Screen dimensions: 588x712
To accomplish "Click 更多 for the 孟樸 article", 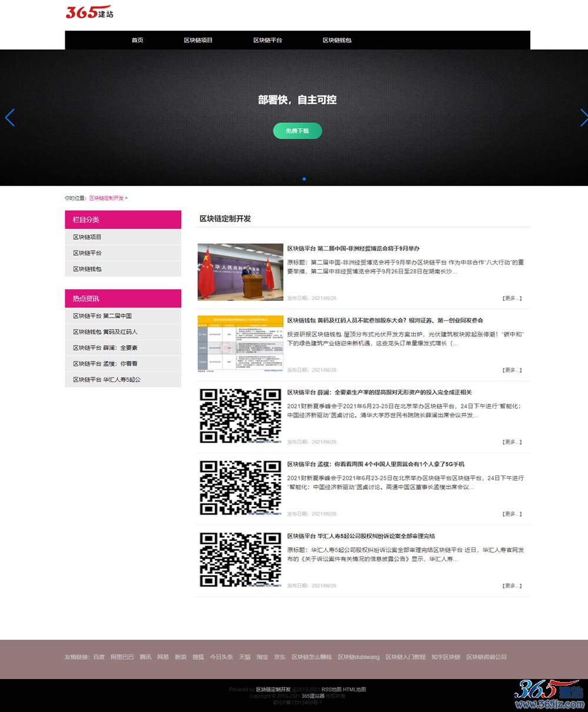I will [512, 514].
